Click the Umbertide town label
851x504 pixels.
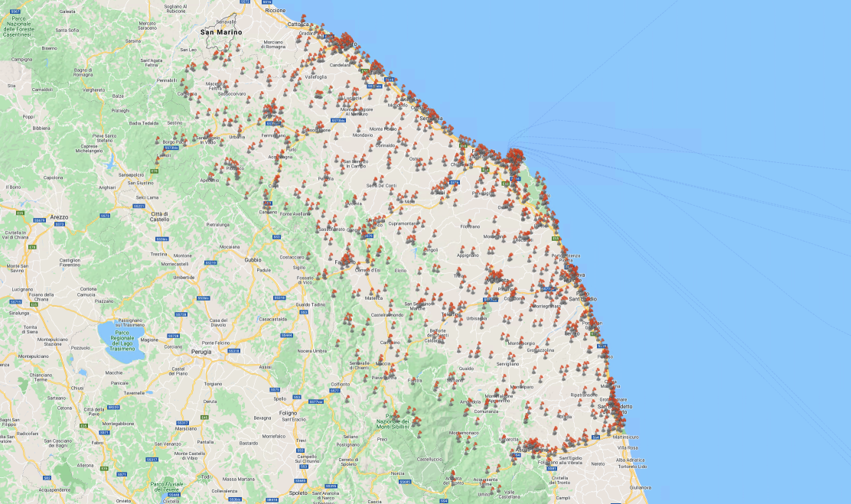185,278
